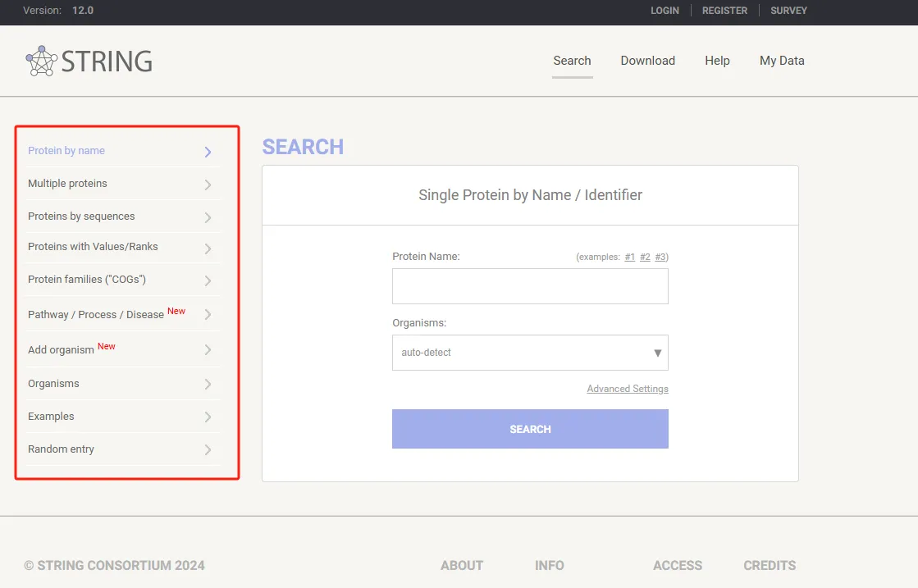The height and width of the screenshot is (588, 918).
Task: Click the chevron arrow beside Examples
Action: (208, 417)
